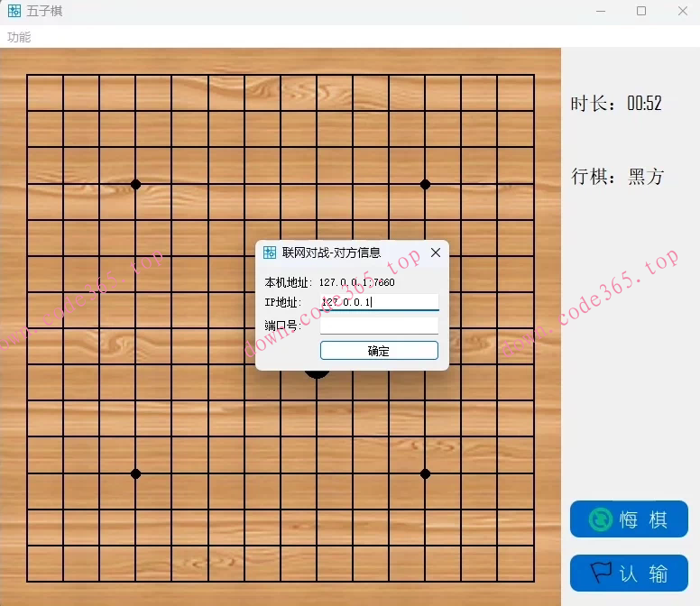Click the 认输 surrender button
Screen dimensions: 700x606
pyautogui.click(x=629, y=573)
